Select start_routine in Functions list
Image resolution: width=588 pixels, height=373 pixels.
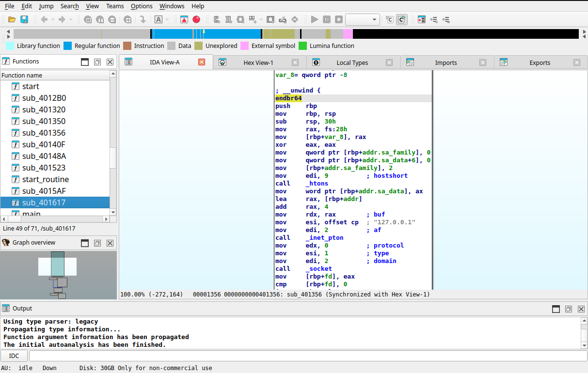coord(55,179)
